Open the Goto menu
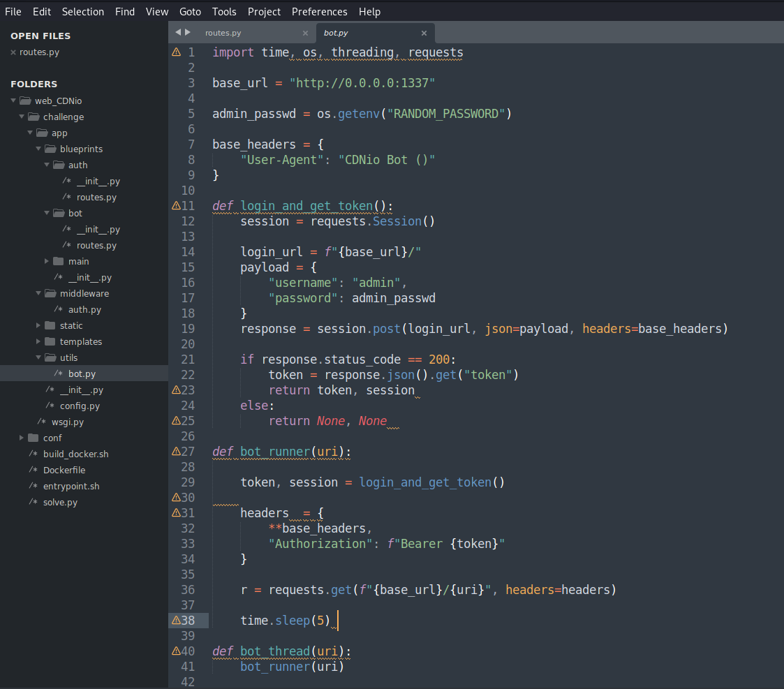Image resolution: width=784 pixels, height=689 pixels. tap(190, 12)
